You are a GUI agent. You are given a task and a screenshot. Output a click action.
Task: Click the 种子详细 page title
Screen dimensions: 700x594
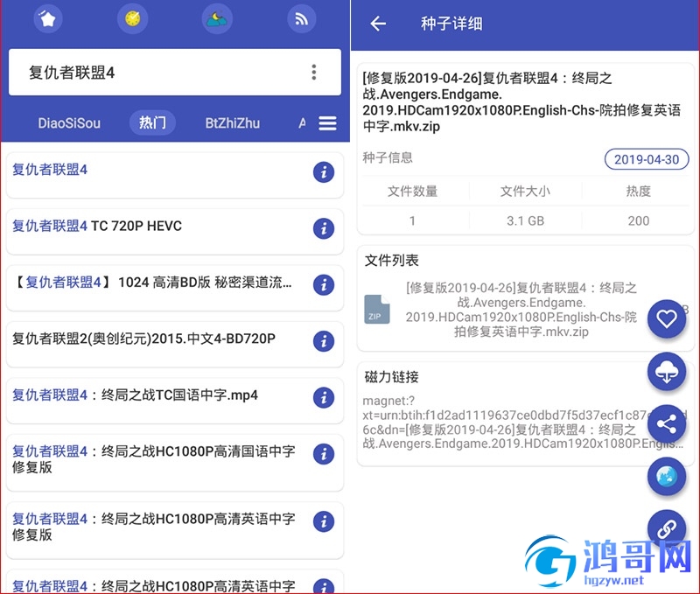[451, 24]
